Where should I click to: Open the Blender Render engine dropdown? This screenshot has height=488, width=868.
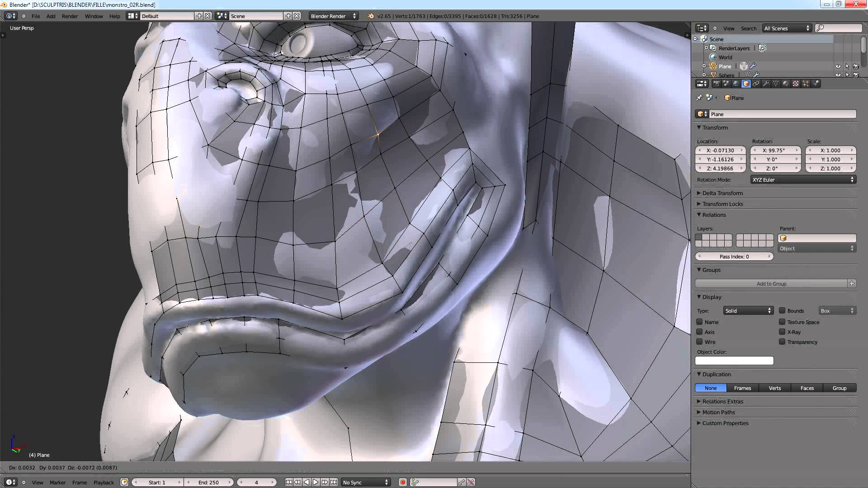[x=333, y=16]
